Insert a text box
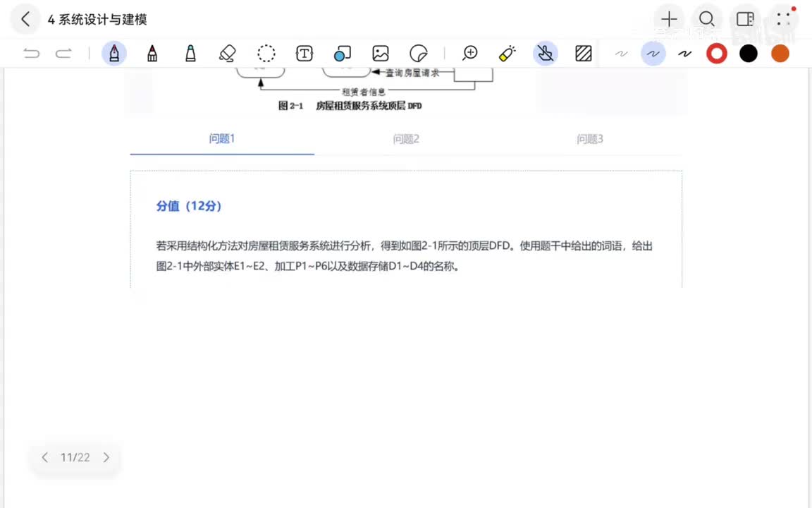The image size is (812, 508). [x=304, y=54]
